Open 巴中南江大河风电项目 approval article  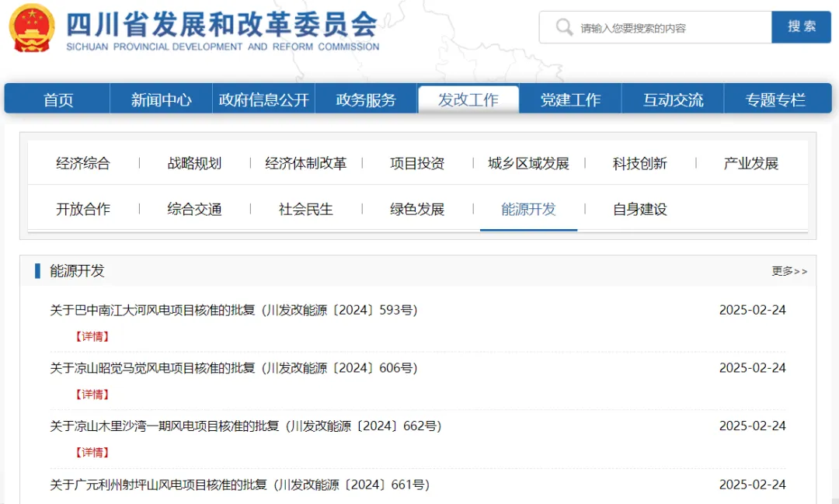coord(234,310)
